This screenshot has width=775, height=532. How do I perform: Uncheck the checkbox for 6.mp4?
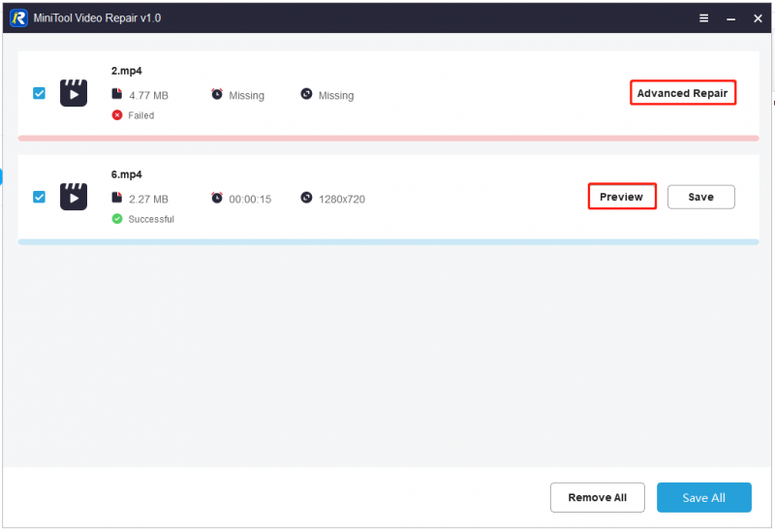39,198
